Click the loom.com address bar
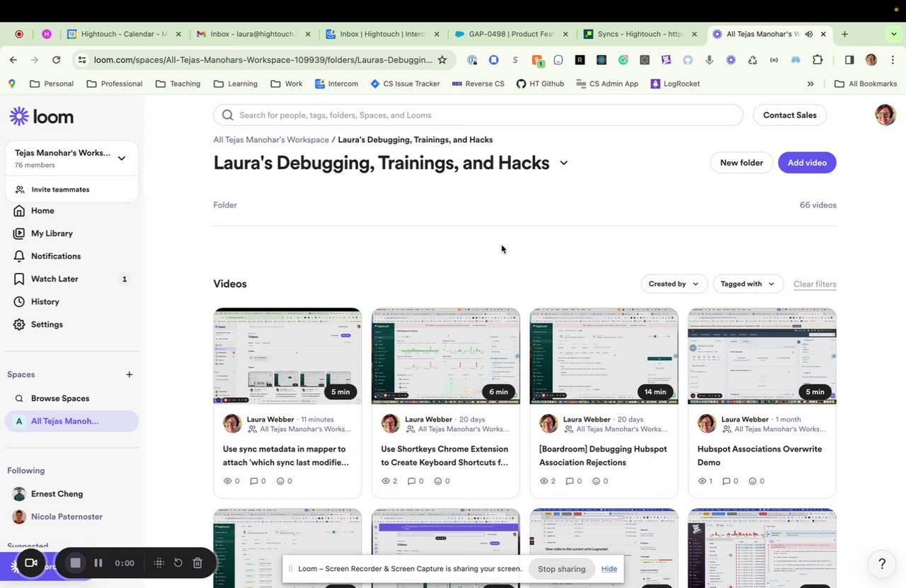This screenshot has width=906, height=588. [x=263, y=60]
